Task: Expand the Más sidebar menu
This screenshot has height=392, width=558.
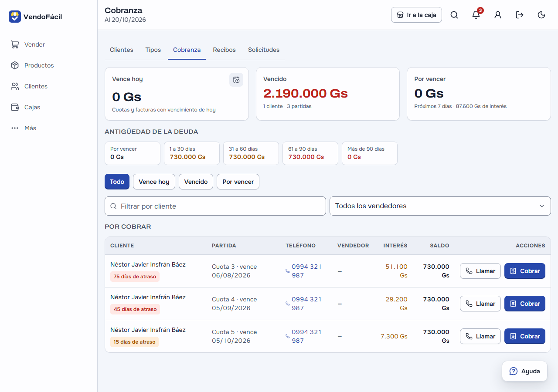Action: point(48,128)
